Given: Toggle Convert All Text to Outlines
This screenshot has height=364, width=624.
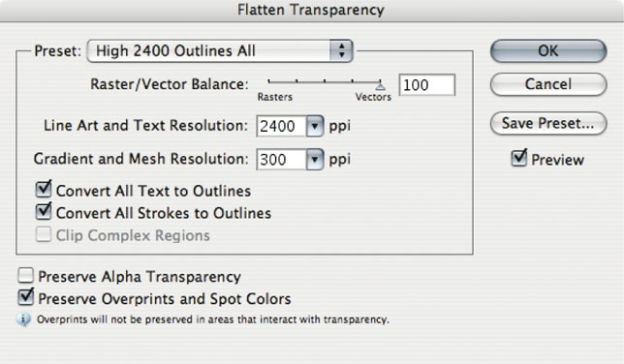Looking at the screenshot, I should coord(44,189).
